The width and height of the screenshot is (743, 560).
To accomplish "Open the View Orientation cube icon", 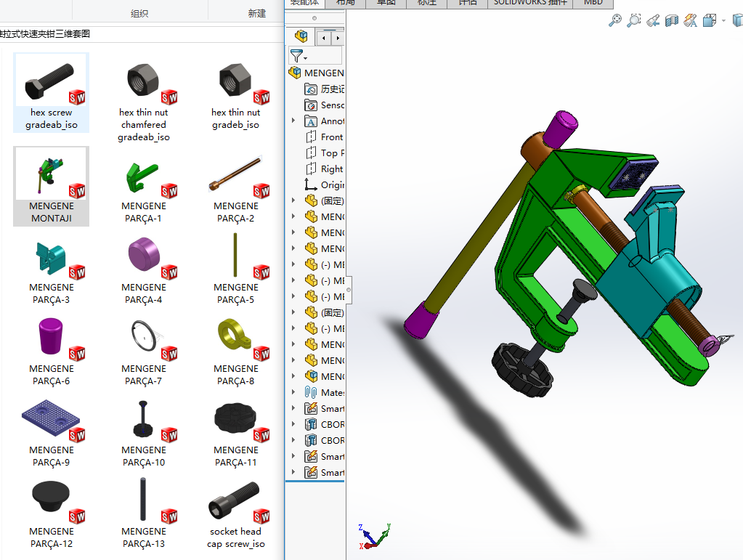I will (710, 20).
